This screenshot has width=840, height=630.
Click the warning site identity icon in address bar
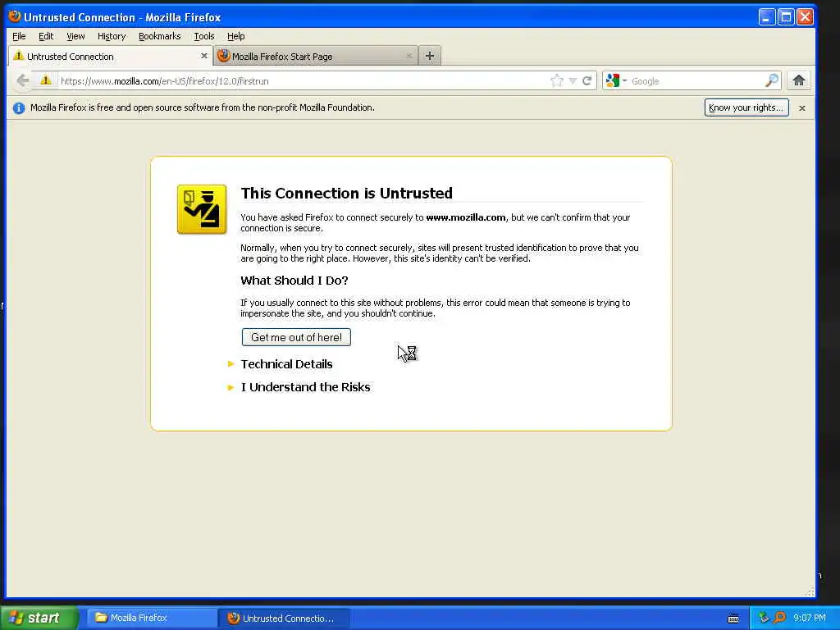(x=46, y=81)
